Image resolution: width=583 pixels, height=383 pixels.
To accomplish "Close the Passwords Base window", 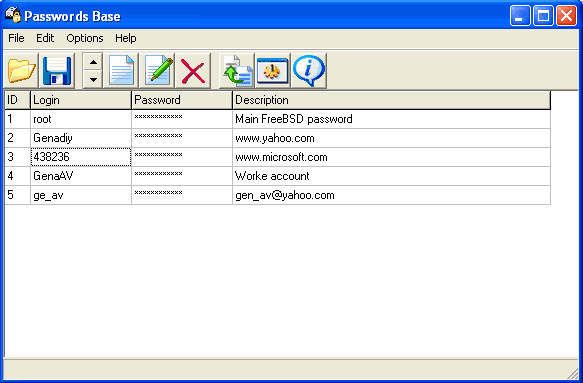I will (x=566, y=16).
